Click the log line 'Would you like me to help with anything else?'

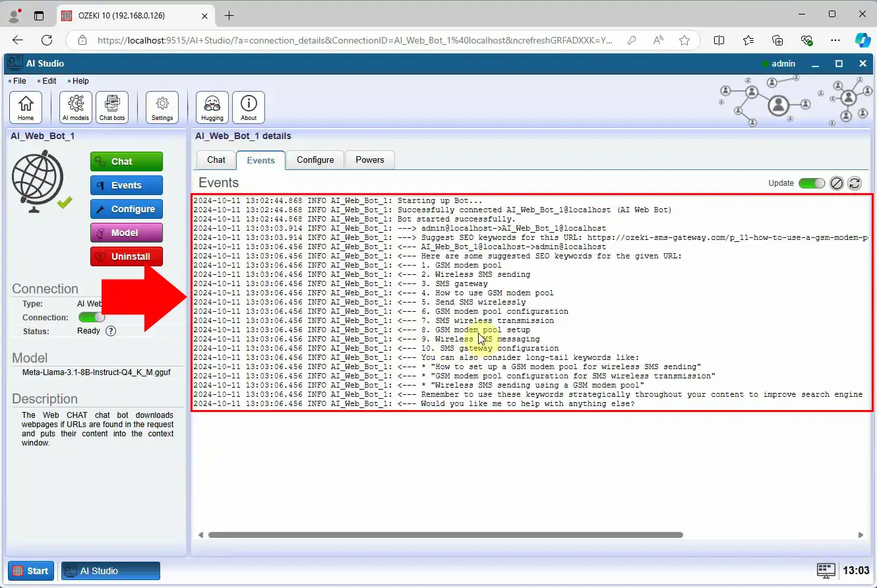[414, 403]
